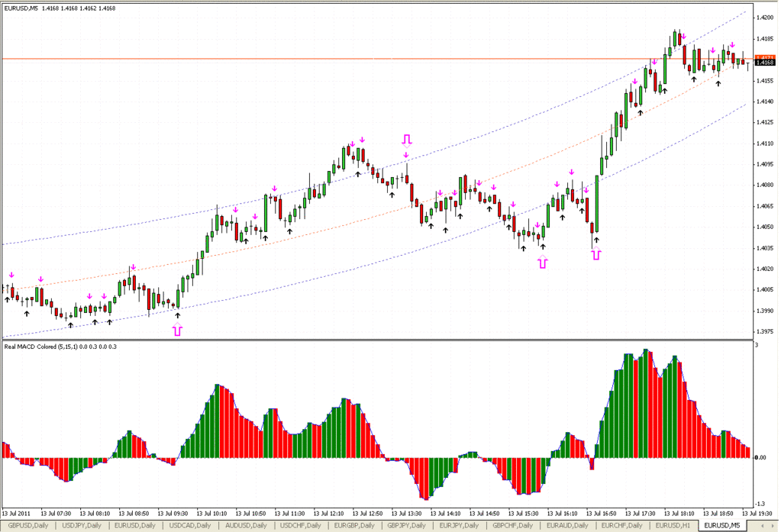Click the 0.00 MACD scale label
This screenshot has height=532, width=781.
tap(760, 458)
